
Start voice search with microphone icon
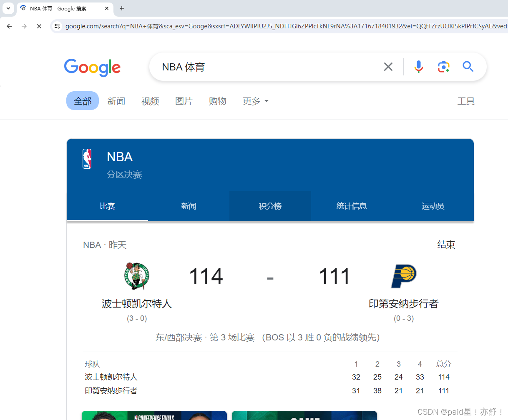pyautogui.click(x=418, y=67)
